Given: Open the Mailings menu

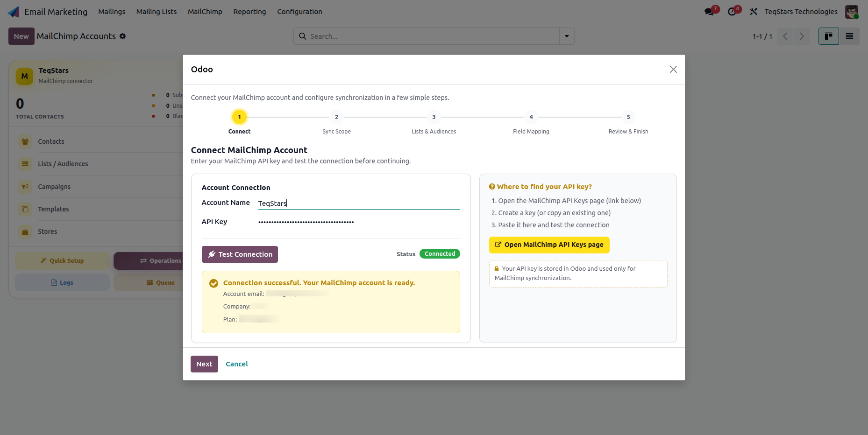Looking at the screenshot, I should coord(112,12).
